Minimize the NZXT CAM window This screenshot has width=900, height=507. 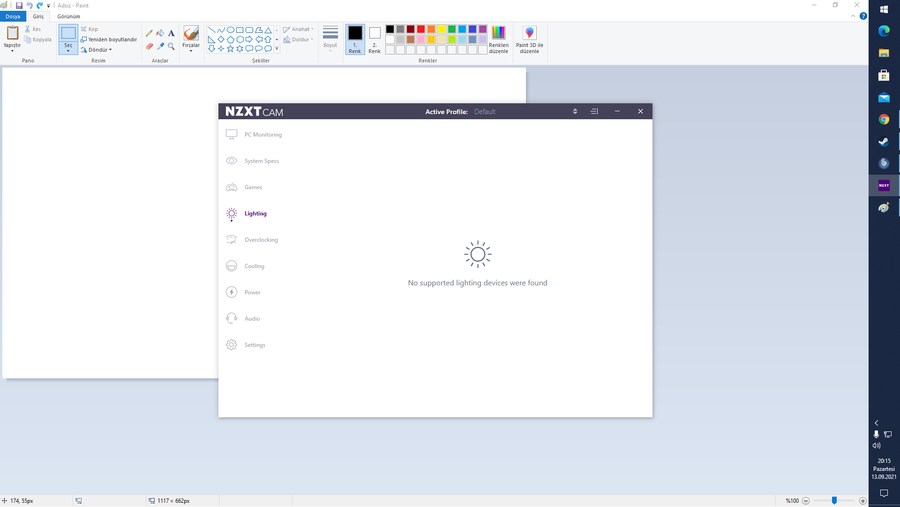pyautogui.click(x=617, y=111)
